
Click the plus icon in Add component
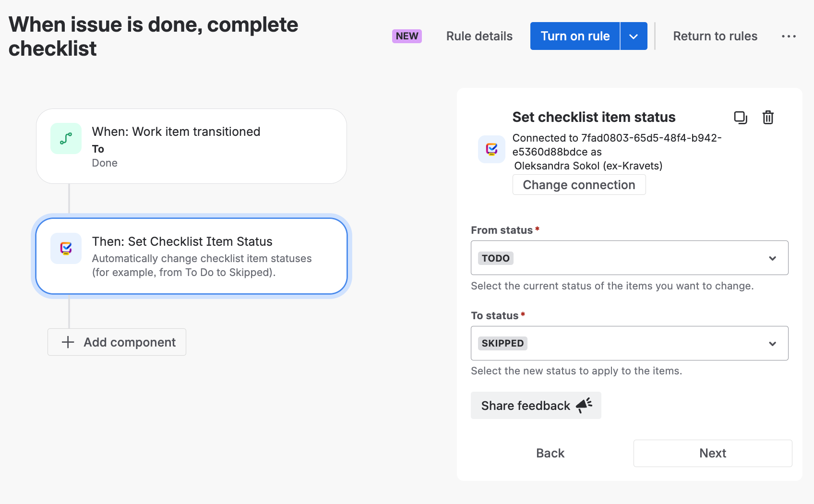(x=68, y=342)
